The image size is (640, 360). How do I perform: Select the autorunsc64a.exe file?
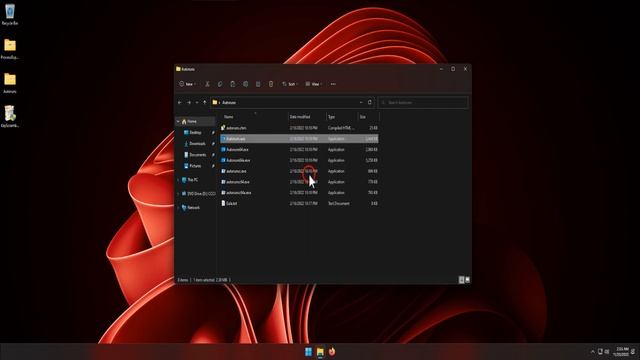pos(299,193)
